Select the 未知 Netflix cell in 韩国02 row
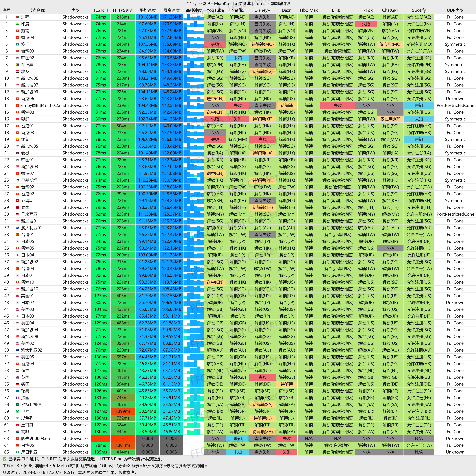This screenshot has height=476, width=476. 237,58
